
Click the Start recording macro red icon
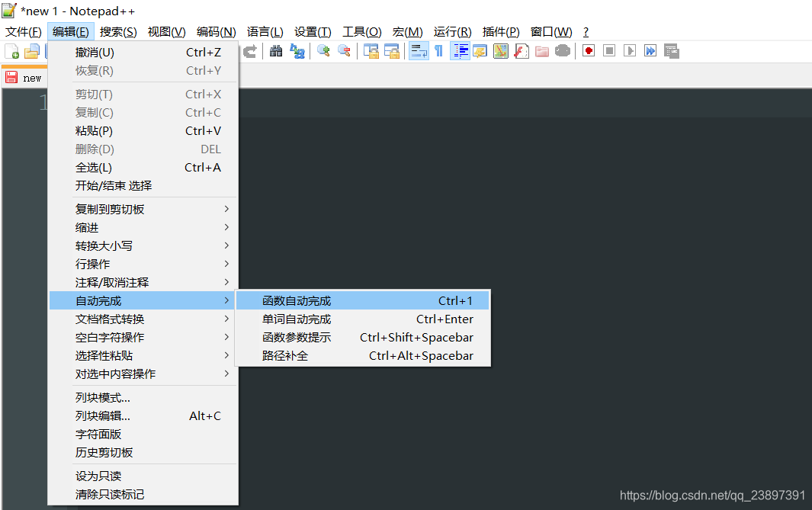(589, 51)
